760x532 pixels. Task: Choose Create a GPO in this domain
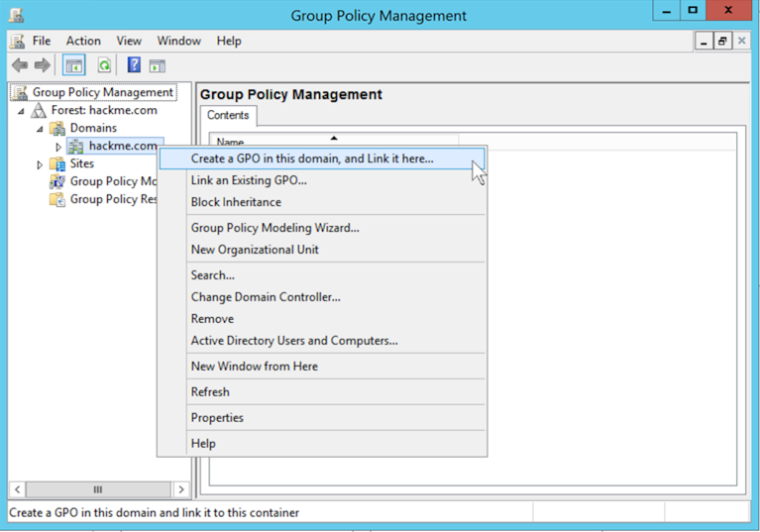[x=311, y=159]
